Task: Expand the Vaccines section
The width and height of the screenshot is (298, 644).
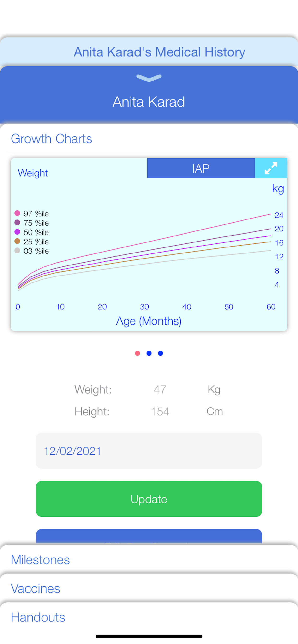Action: click(149, 588)
